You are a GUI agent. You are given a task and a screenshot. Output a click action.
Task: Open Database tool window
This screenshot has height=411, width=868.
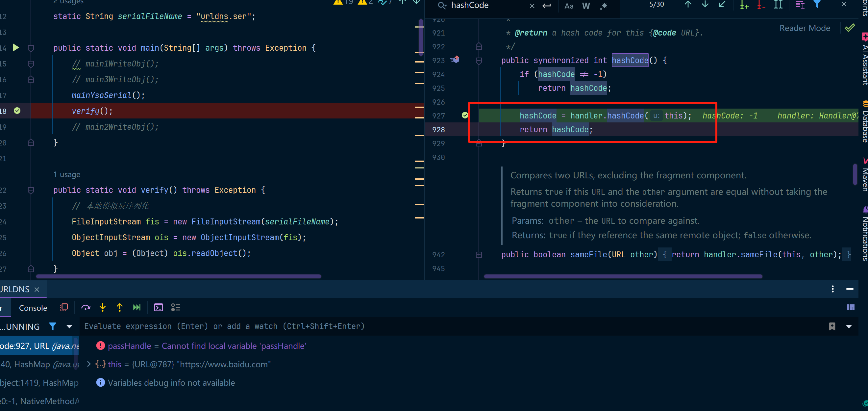(865, 122)
